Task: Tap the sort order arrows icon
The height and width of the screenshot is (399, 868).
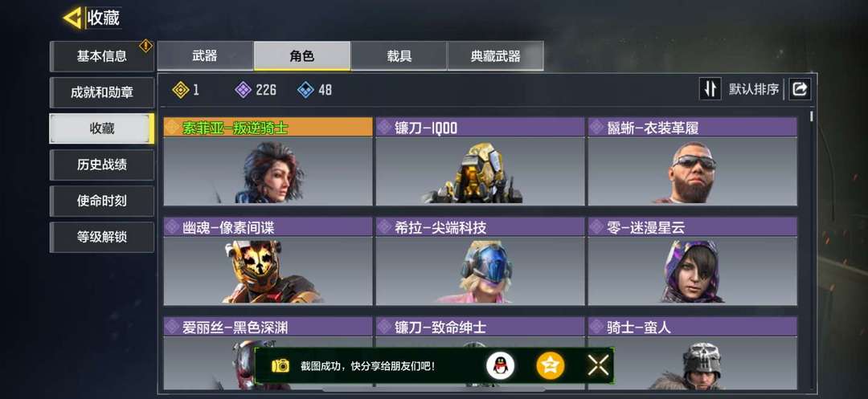Action: click(710, 89)
